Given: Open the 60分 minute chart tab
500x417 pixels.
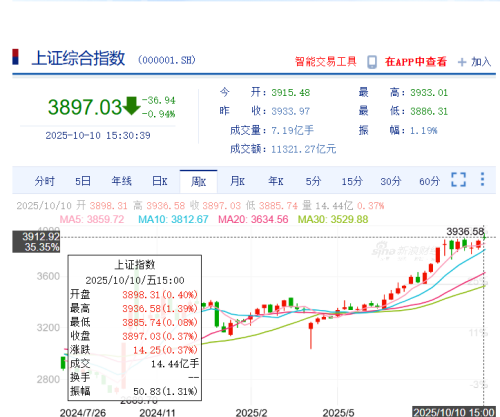Looking at the screenshot, I should [429, 181].
